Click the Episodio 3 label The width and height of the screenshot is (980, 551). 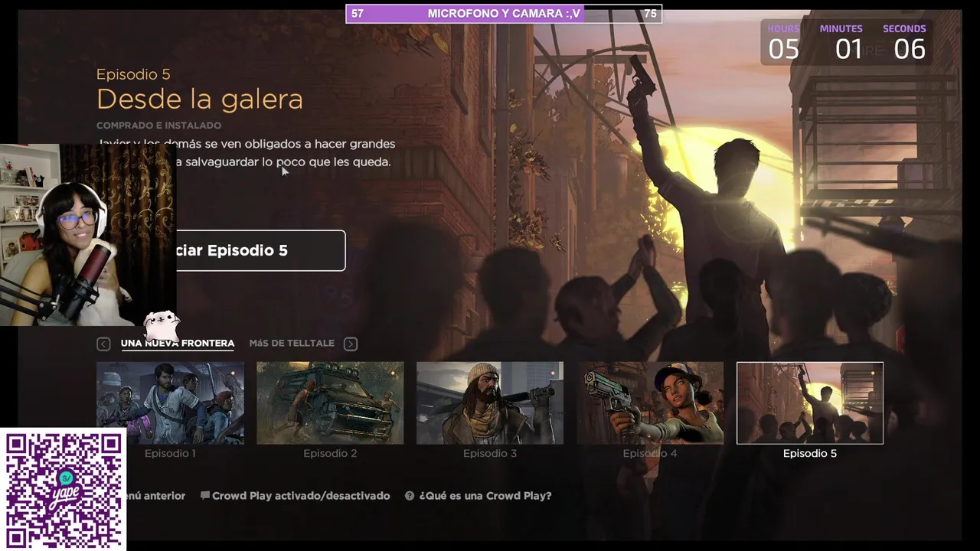pos(490,453)
